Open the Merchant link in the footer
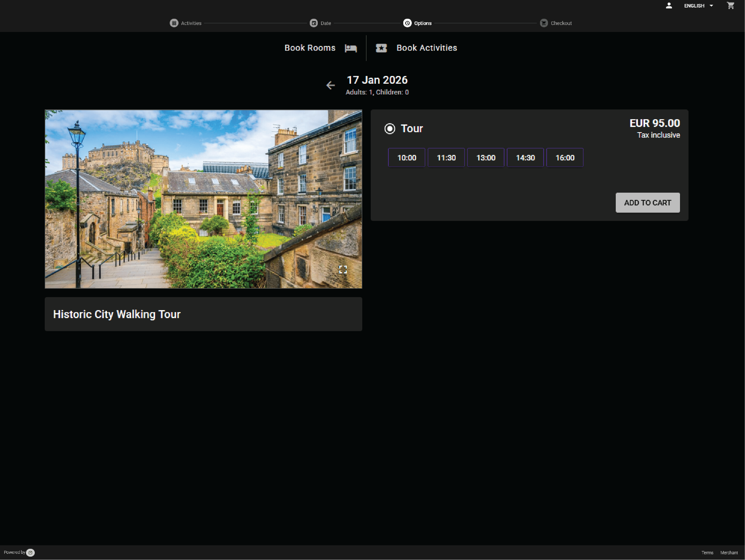The width and height of the screenshot is (745, 560). click(728, 553)
